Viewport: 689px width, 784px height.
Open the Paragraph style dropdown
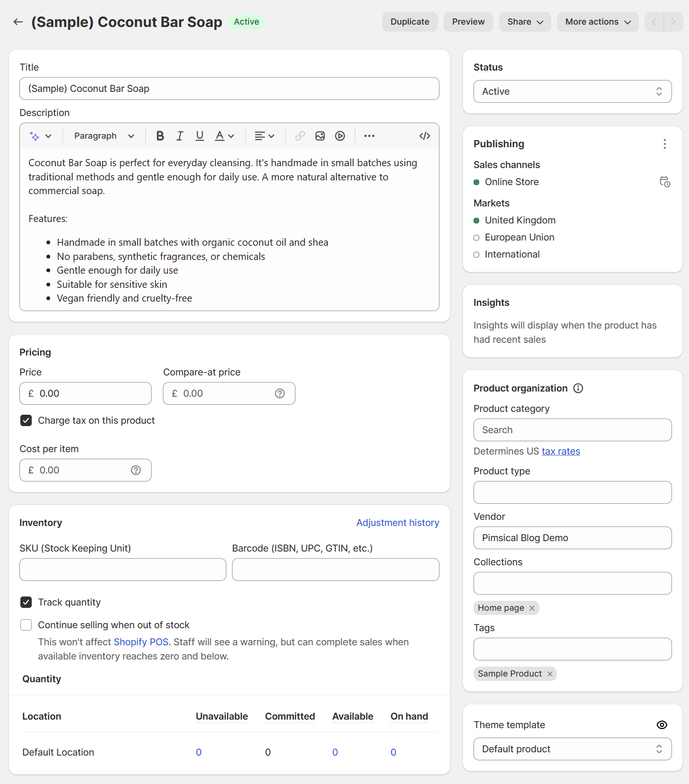[x=104, y=136]
